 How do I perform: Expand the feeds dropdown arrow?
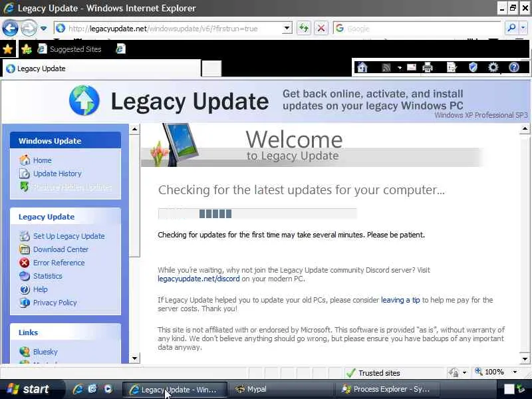click(400, 68)
